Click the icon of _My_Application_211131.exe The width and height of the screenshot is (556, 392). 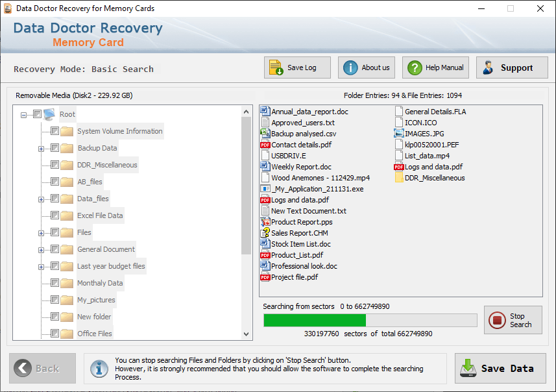(265, 189)
